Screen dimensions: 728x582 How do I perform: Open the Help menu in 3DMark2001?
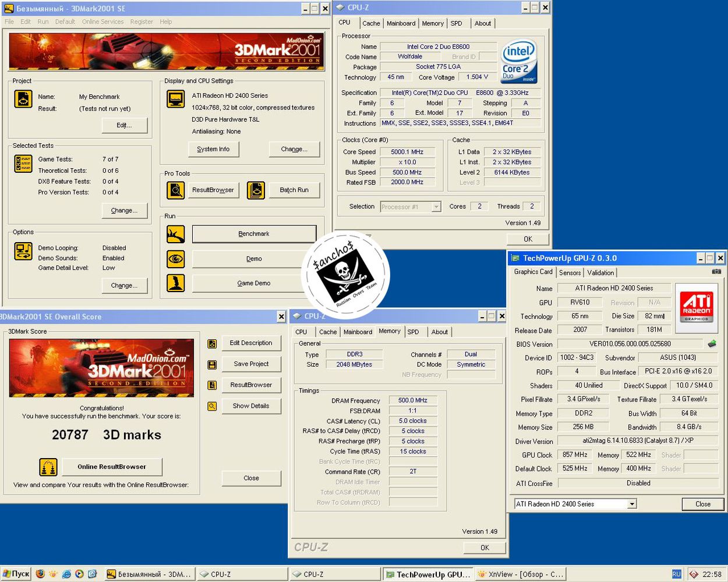(166, 22)
